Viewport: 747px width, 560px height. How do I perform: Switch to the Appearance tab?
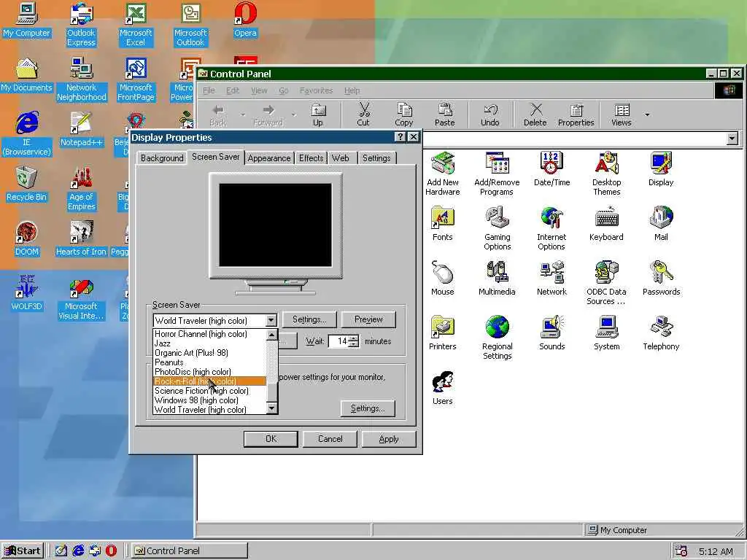click(x=269, y=158)
